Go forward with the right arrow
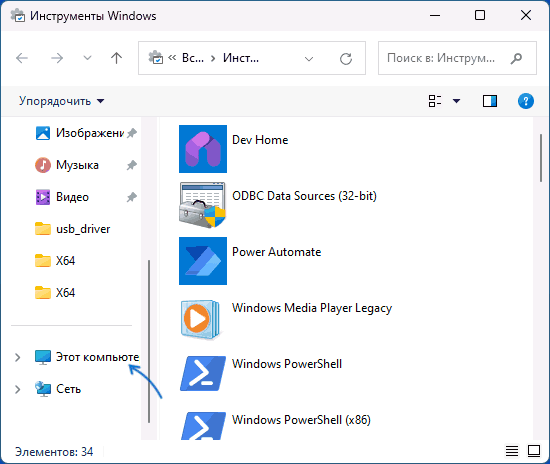550x464 pixels. pyautogui.click(x=57, y=58)
